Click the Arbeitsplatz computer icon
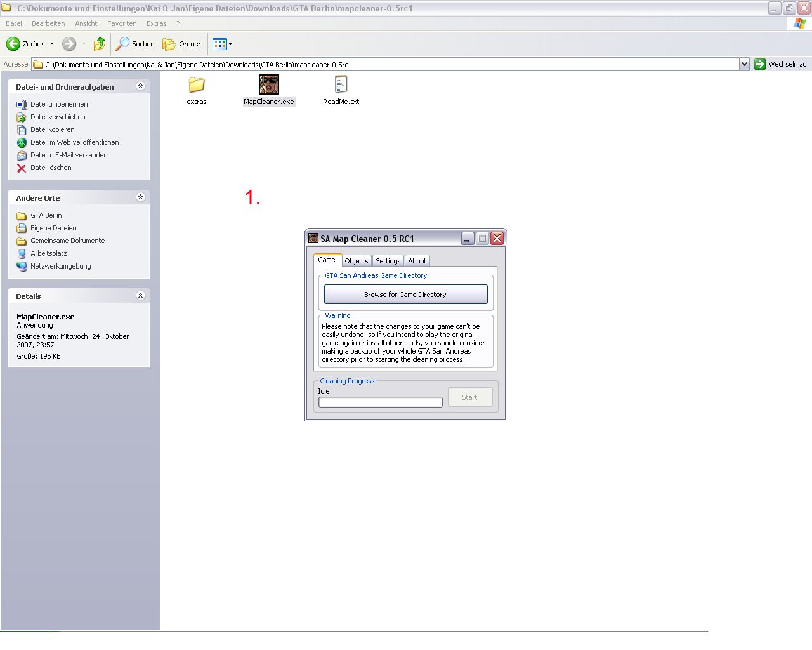The height and width of the screenshot is (650, 812). (22, 254)
